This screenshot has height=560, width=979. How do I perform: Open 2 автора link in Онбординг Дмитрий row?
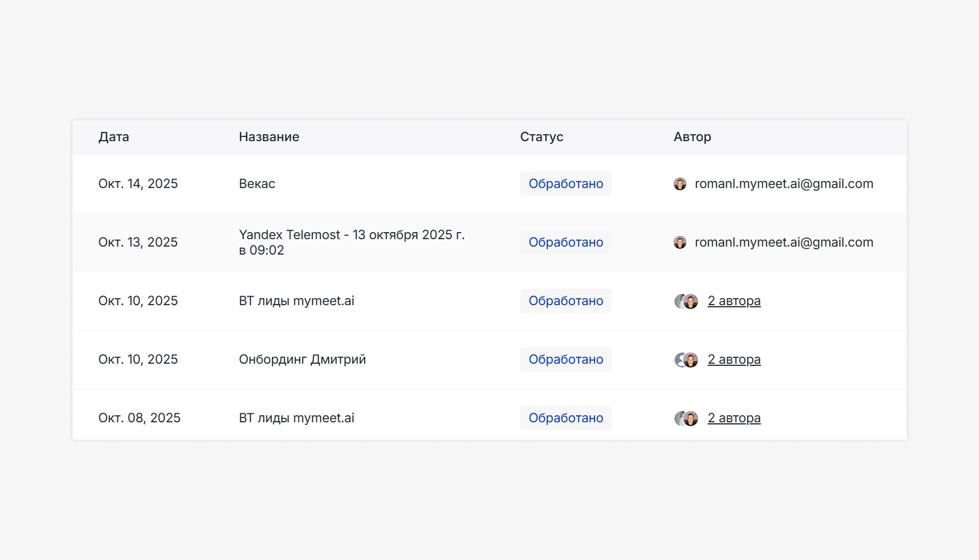[x=733, y=359]
